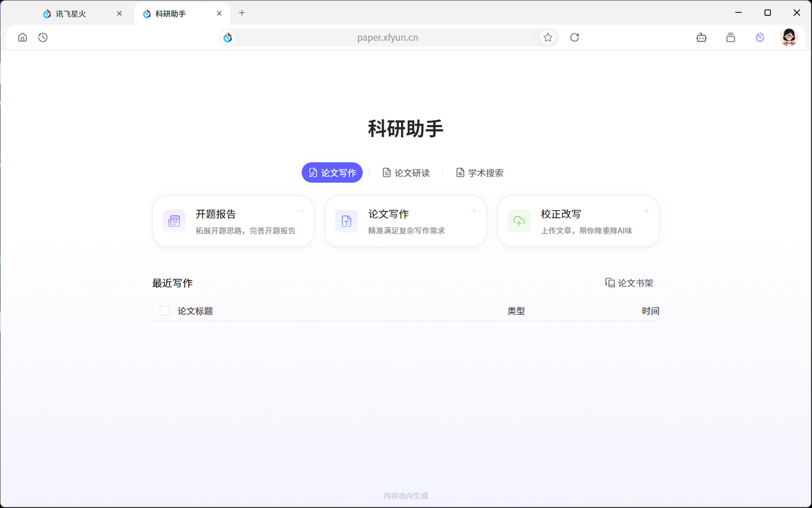Open the 论文写作 card with its arrow
The height and width of the screenshot is (508, 812).
pos(473,210)
